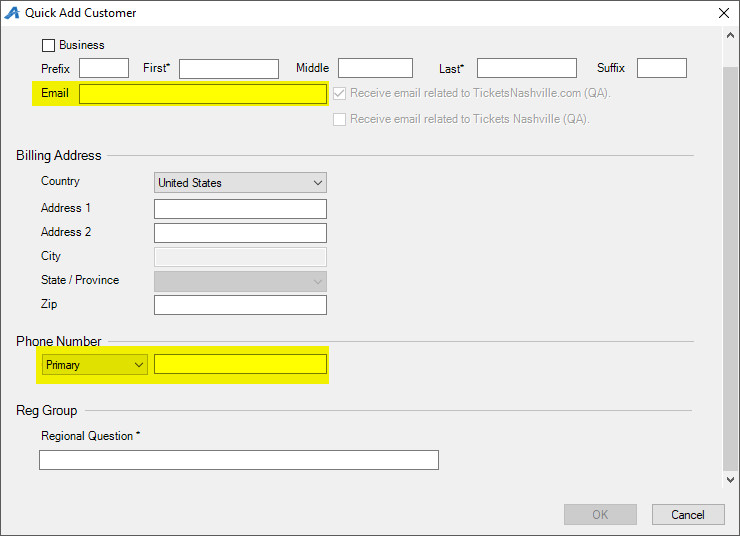Click the Email label
Image resolution: width=740 pixels, height=536 pixels.
coord(55,93)
